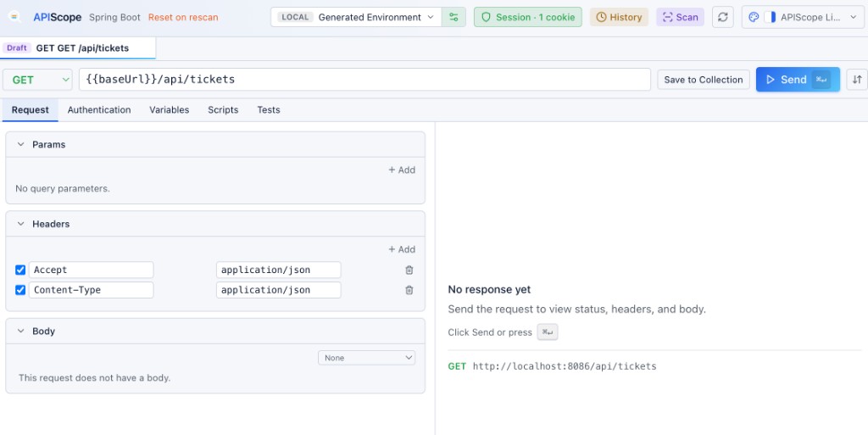Click the refresh icon button
This screenshot has height=435, width=868.
[x=722, y=17]
